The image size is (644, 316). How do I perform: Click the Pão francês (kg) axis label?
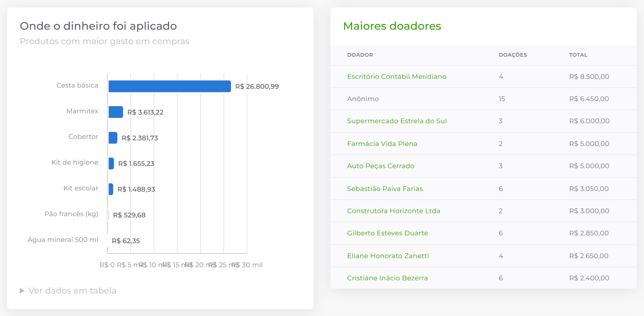point(71,214)
